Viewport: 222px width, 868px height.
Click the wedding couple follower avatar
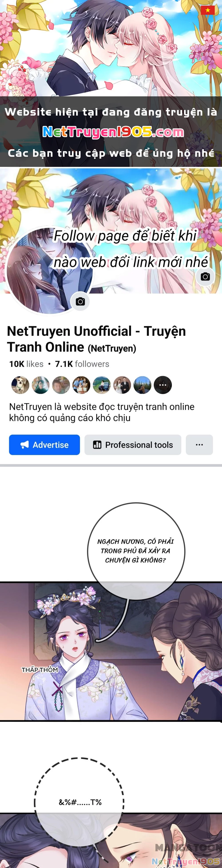(122, 385)
